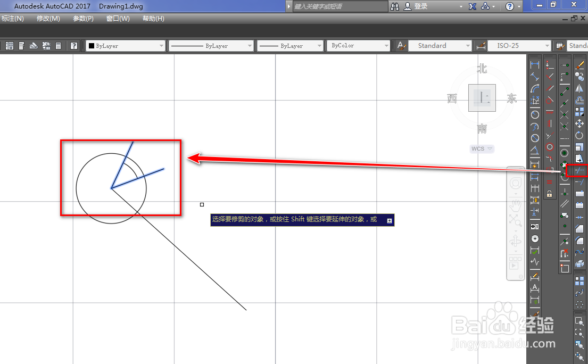This screenshot has height=364, width=588.
Task: Select the Aligned dimension tool
Action: pyautogui.click(x=535, y=77)
